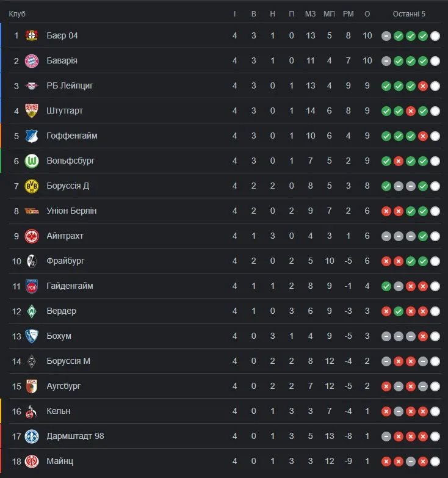Click RB Leipzig's red loss indicator
Viewport: 448px width, 478px height.
(x=423, y=86)
